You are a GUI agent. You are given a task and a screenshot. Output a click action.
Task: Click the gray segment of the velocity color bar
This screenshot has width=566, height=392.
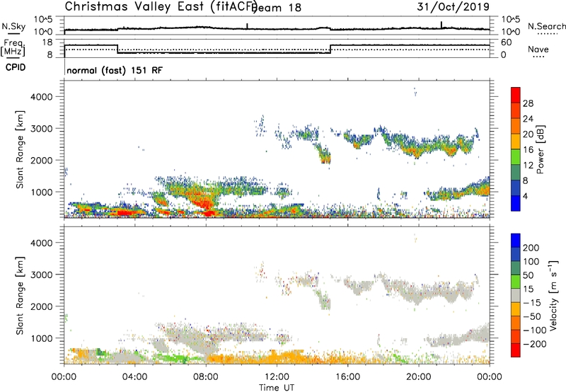[x=516, y=296]
